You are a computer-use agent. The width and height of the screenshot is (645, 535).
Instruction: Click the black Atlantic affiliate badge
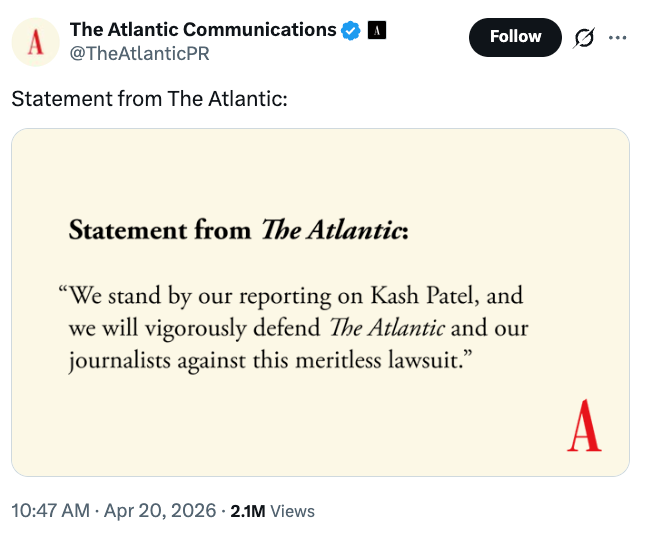pos(376,30)
